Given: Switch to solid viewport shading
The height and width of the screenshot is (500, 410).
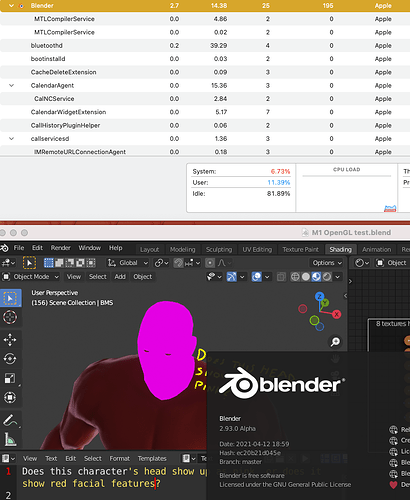Looking at the screenshot, I should pos(306,277).
